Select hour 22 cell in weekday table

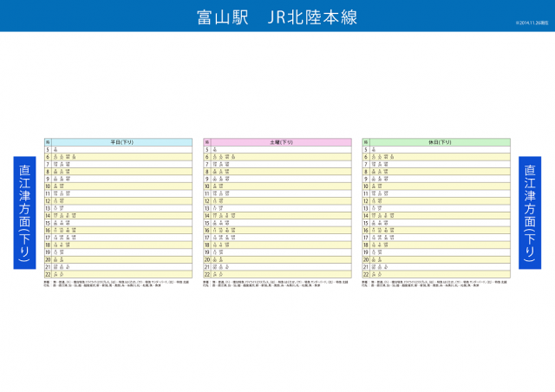pos(49,274)
